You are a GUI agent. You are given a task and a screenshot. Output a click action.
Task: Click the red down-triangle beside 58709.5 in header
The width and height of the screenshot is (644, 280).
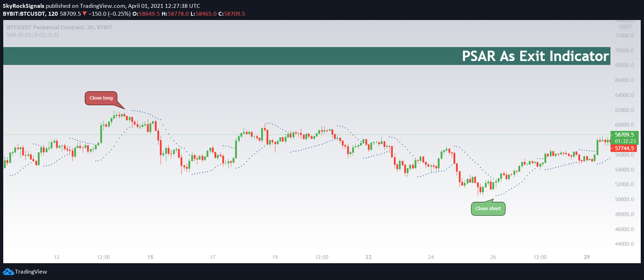pos(85,14)
